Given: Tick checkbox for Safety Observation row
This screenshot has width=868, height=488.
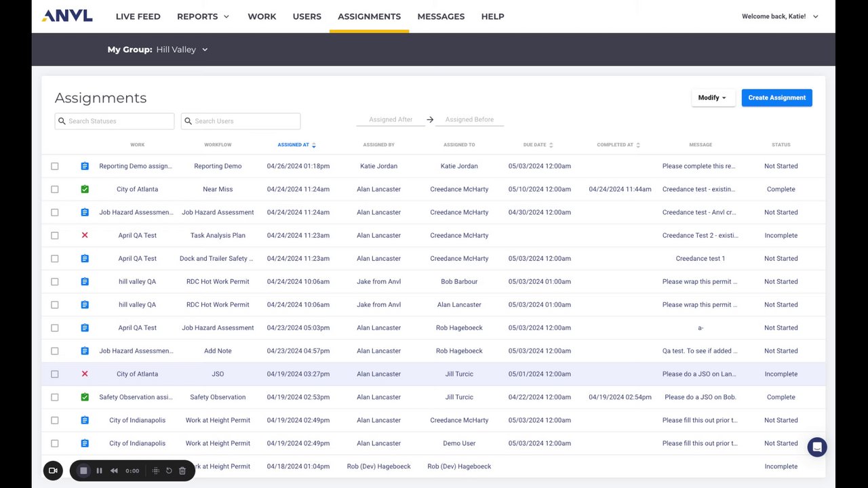Looking at the screenshot, I should pos(55,397).
